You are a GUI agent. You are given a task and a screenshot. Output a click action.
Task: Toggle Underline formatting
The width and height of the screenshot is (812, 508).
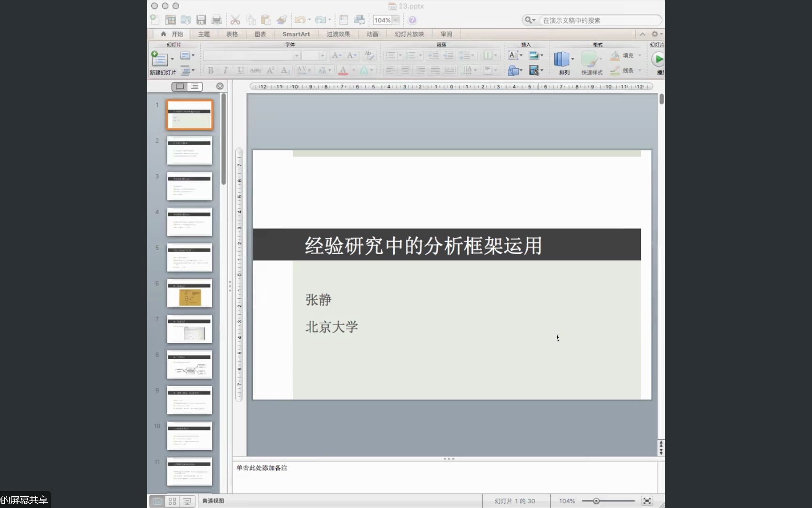coord(241,71)
